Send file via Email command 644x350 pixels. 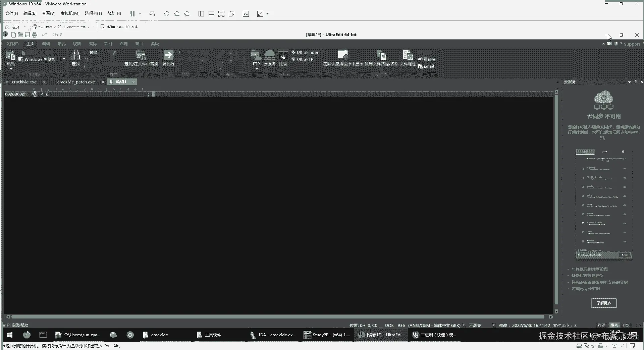pyautogui.click(x=426, y=66)
